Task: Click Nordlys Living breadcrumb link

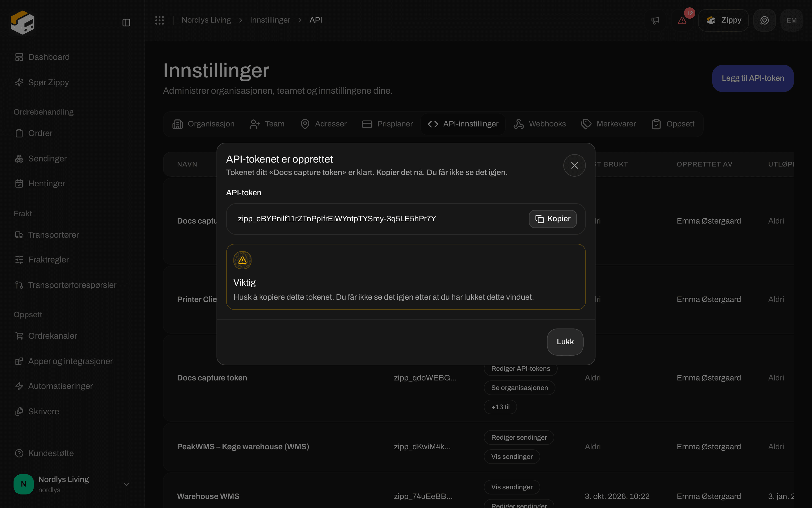Action: tap(206, 20)
